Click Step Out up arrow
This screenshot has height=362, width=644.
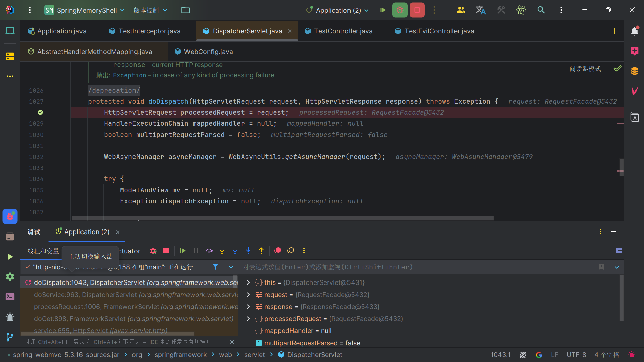tap(261, 251)
